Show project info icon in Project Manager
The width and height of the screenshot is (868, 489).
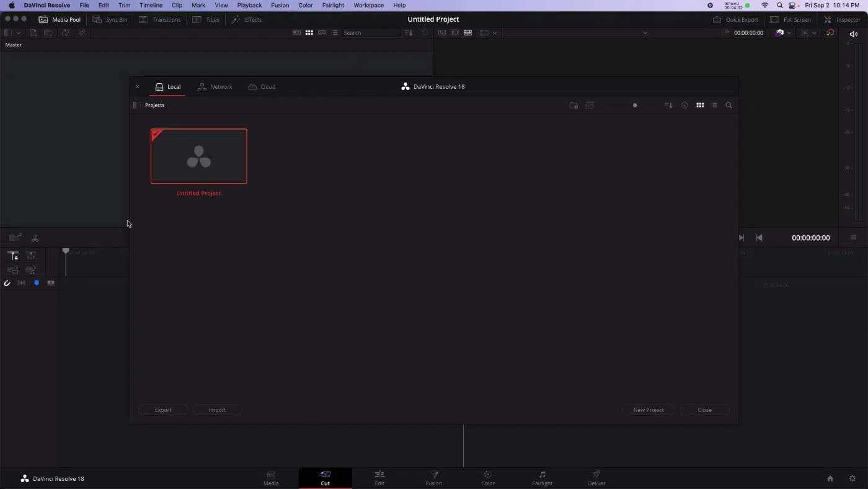point(684,105)
